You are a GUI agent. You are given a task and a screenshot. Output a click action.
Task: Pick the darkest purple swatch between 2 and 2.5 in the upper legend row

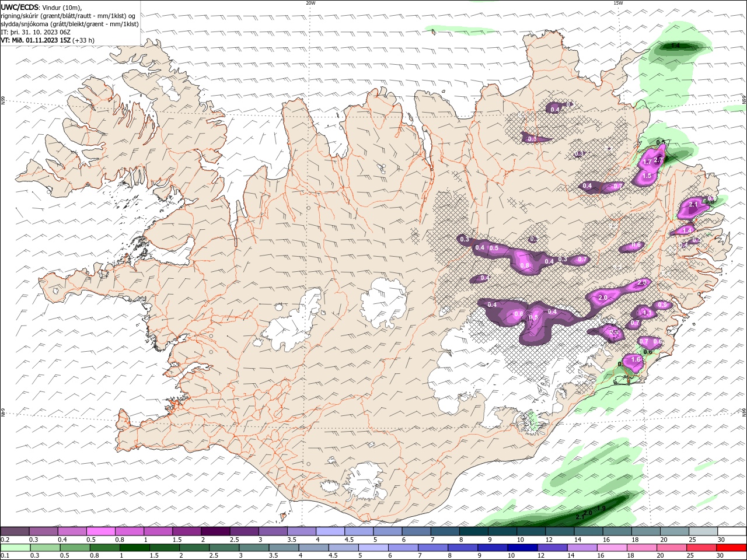click(215, 531)
